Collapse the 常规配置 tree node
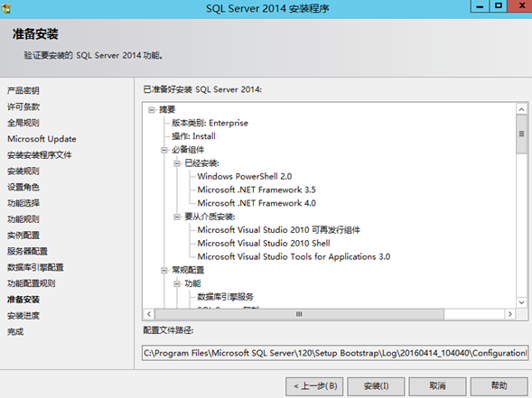Viewport: 532px width, 398px height. coord(164,270)
